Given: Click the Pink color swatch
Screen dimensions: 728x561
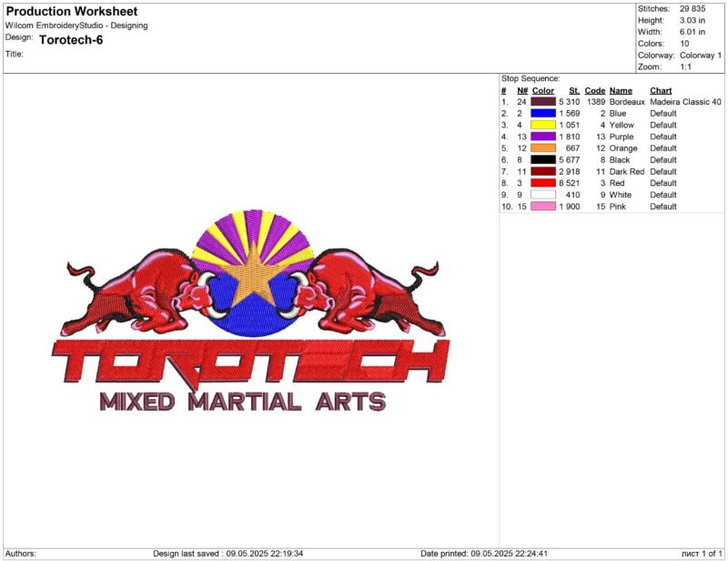Looking at the screenshot, I should [542, 207].
